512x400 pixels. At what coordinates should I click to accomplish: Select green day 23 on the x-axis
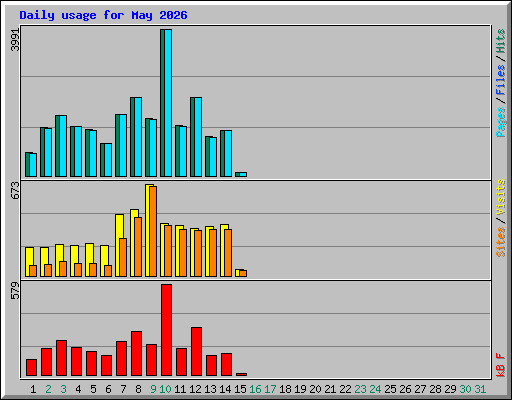coord(360,389)
